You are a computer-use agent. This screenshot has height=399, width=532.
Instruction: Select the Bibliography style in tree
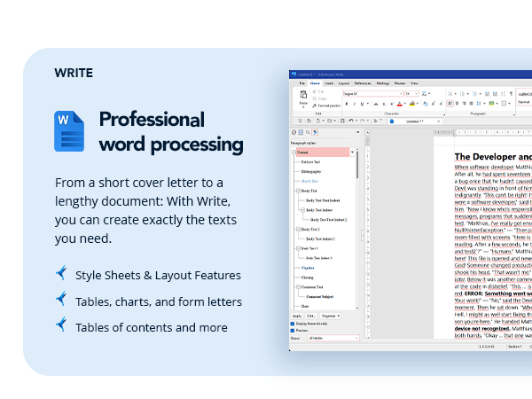(x=311, y=172)
